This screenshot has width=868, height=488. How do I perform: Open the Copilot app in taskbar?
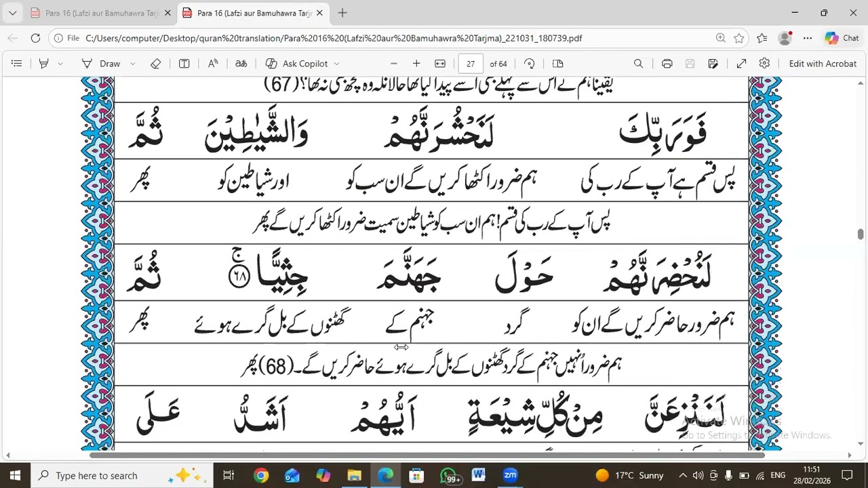click(323, 475)
